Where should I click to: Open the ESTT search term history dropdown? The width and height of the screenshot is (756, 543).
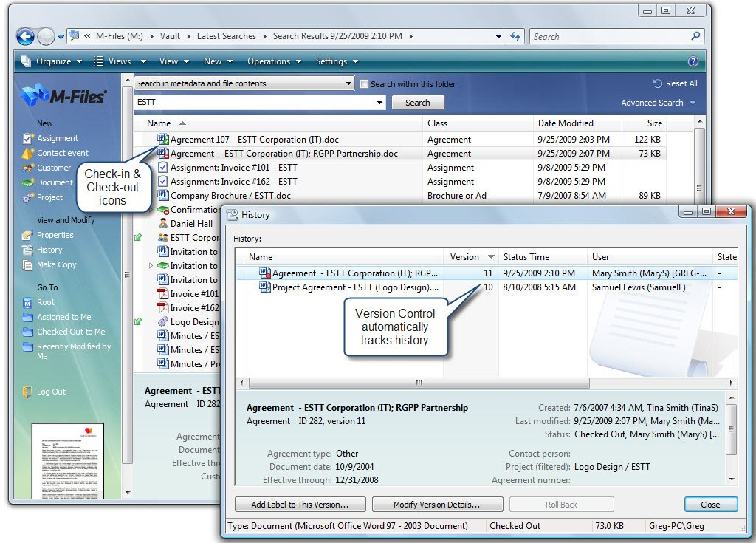pyautogui.click(x=380, y=103)
